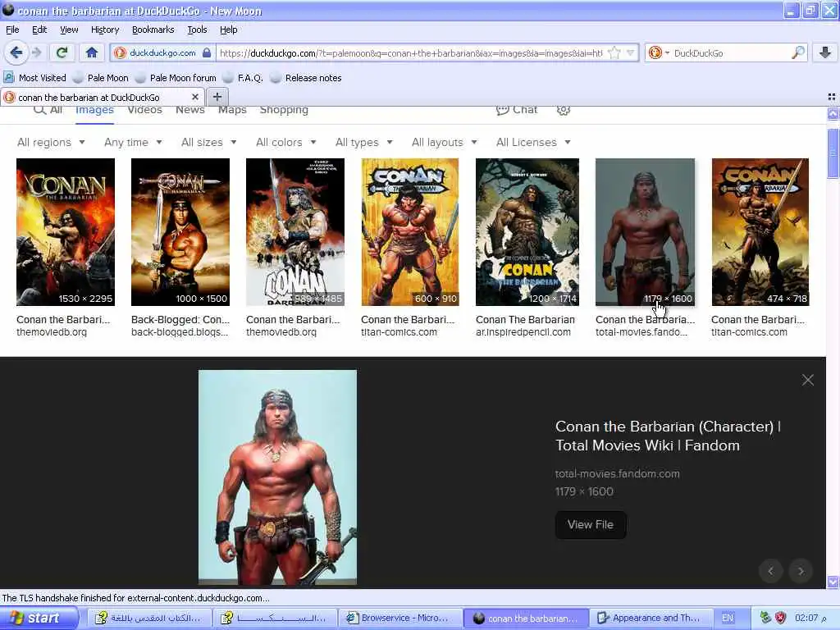Click the duckduckgo.com site identity button
The image size is (840, 630).
163,52
